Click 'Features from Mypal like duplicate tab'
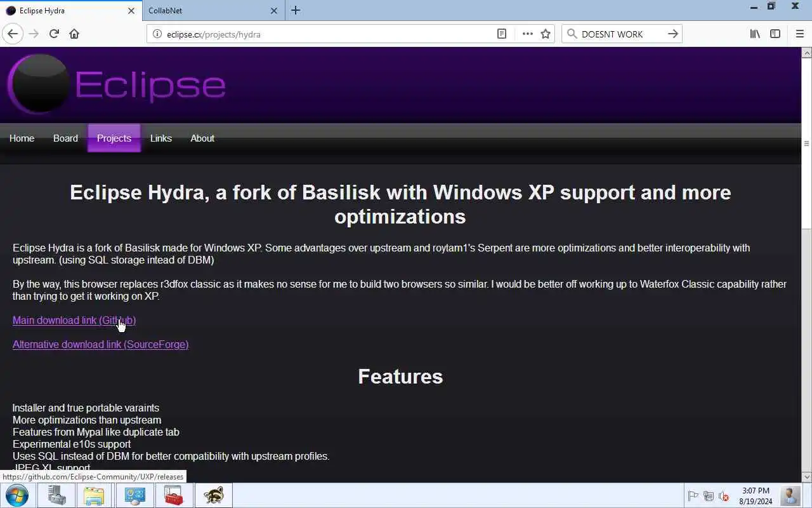 pos(96,432)
